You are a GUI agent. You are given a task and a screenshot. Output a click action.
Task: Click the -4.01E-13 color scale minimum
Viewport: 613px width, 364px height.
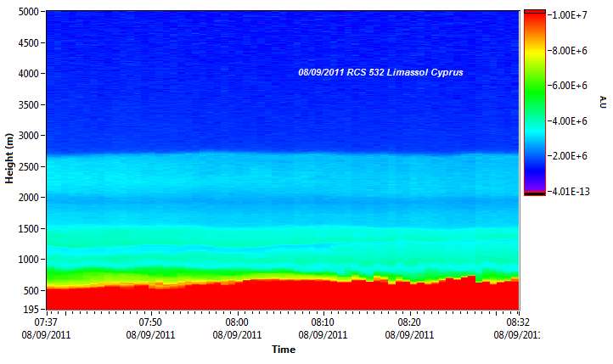point(570,192)
